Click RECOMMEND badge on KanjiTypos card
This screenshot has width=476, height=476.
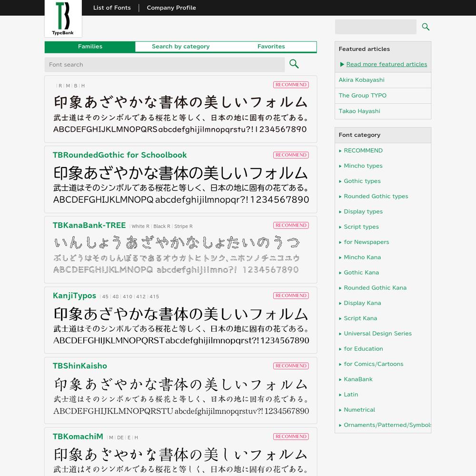tap(291, 296)
